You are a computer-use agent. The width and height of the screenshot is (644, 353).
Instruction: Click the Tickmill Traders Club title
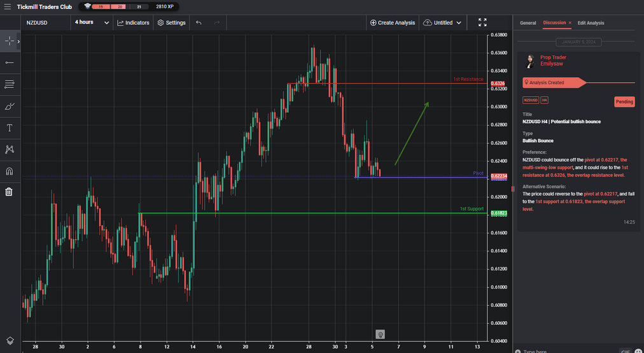(45, 7)
